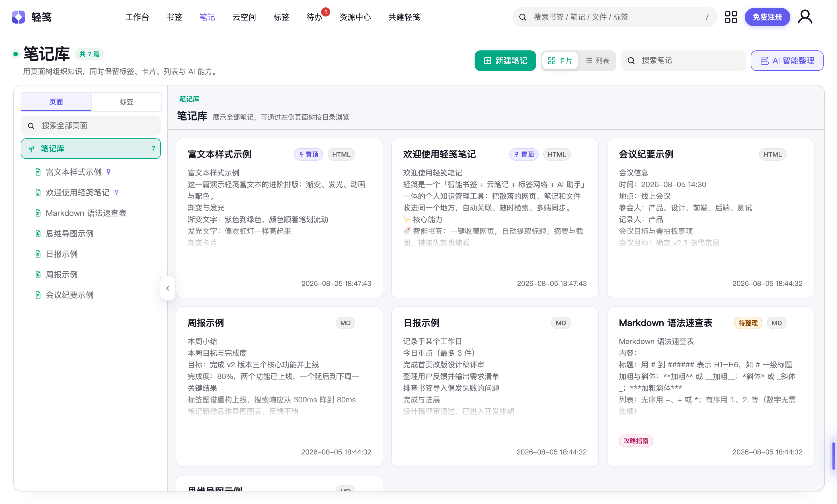Viewport: 837px width, 504px height.
Task: Open 欢迎使用轻笺笔记 in the page tree
Action: point(78,192)
